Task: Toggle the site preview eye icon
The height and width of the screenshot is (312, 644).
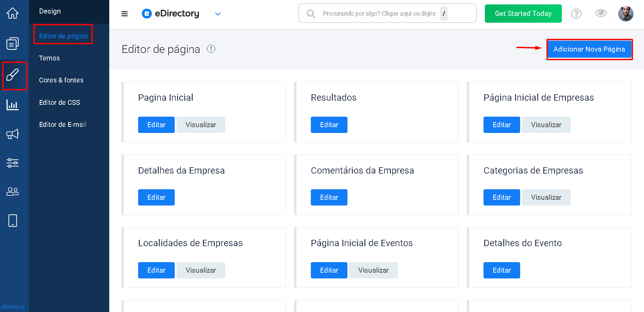Action: point(601,13)
